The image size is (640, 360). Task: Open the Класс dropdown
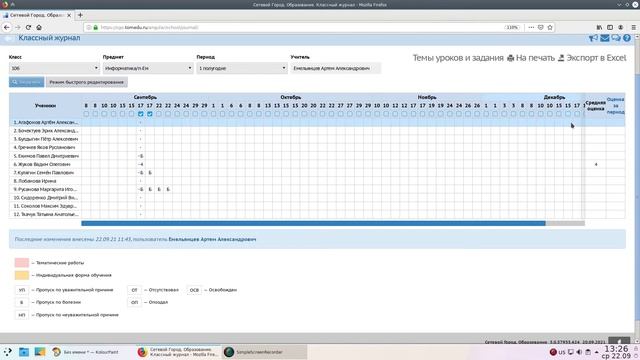point(54,68)
